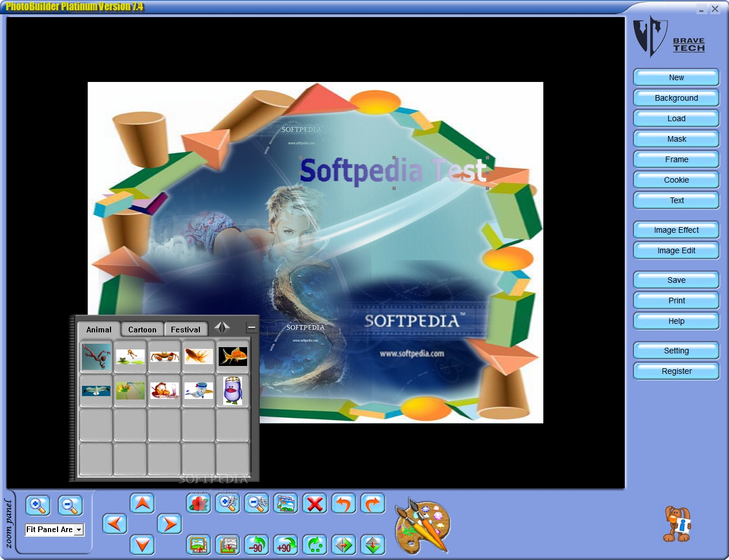Click the stacked photos duplicate icon
The width and height of the screenshot is (729, 560).
pyautogui.click(x=286, y=504)
